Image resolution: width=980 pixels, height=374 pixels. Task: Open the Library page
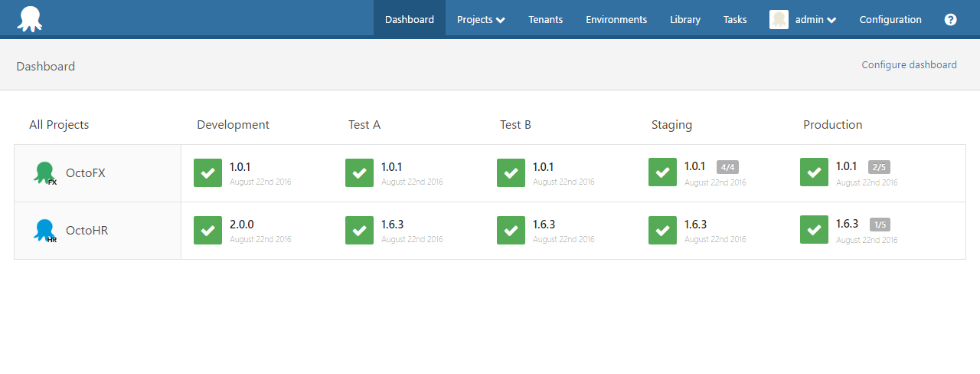click(x=685, y=20)
